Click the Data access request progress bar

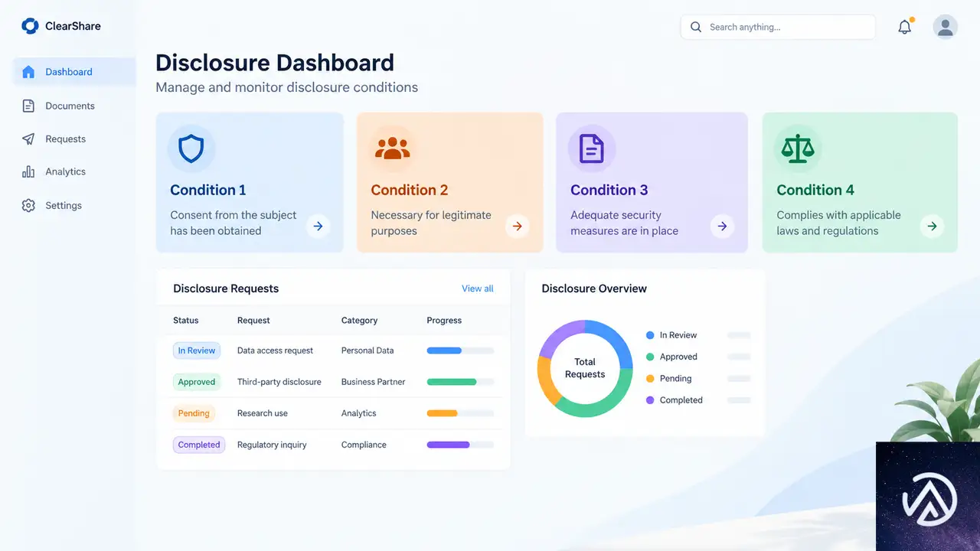460,350
